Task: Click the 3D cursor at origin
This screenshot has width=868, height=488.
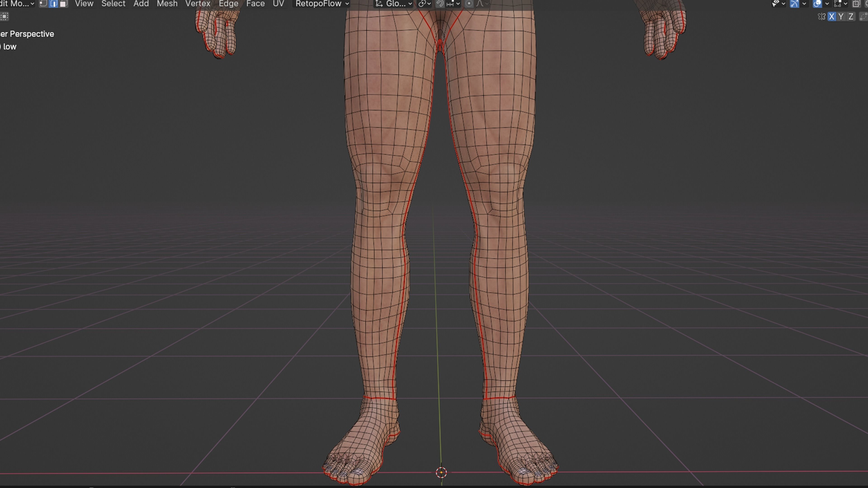Action: (441, 472)
